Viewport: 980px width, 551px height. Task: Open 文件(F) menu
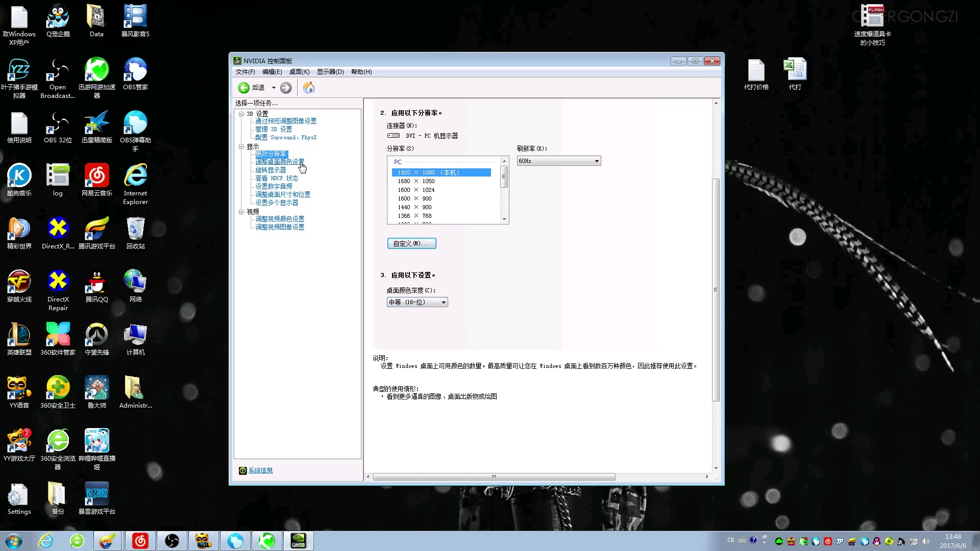245,72
